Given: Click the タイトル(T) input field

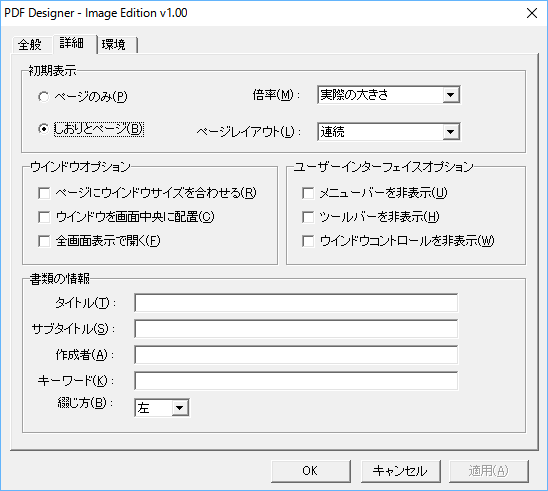Looking at the screenshot, I should (296, 303).
